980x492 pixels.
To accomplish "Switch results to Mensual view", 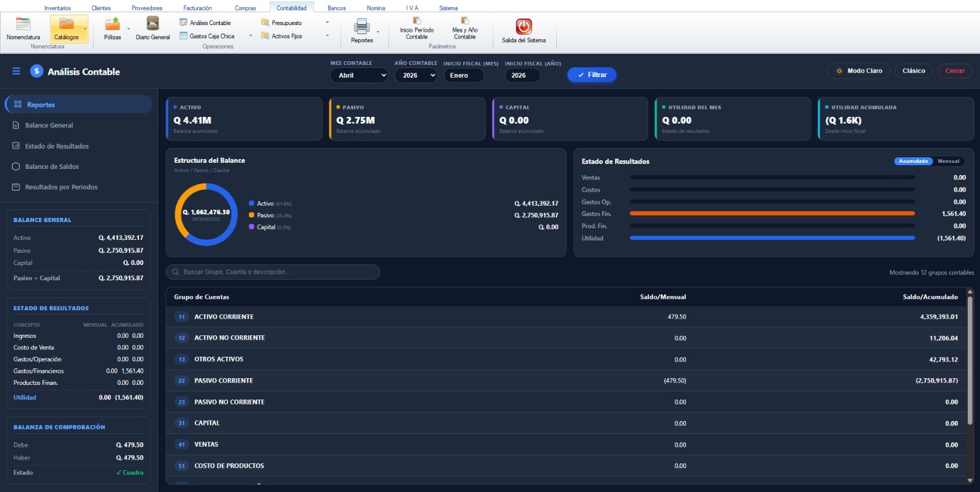I will 948,162.
